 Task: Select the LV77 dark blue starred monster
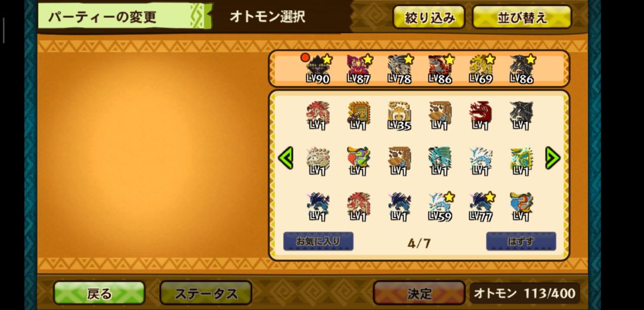coord(481,207)
